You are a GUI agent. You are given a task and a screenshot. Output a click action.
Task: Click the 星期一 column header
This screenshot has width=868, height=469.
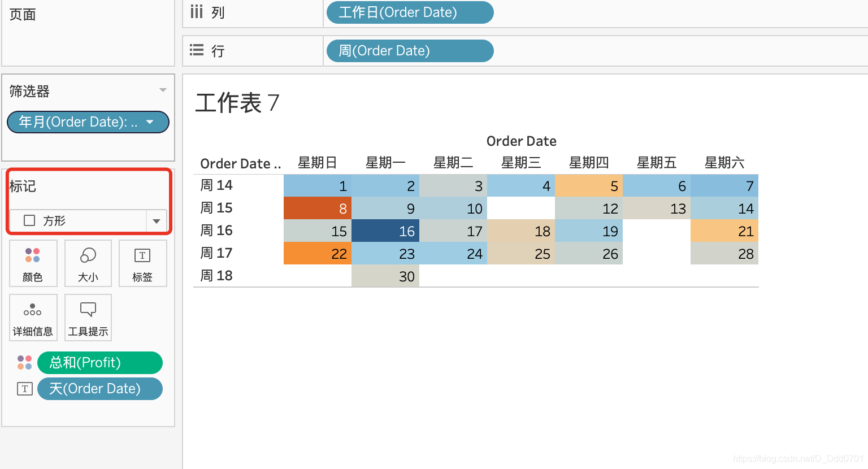pyautogui.click(x=385, y=163)
